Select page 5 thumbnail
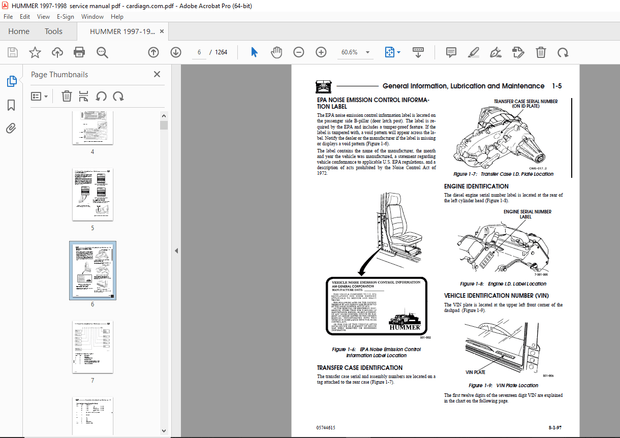Image resolution: width=620 pixels, height=438 pixels. [93, 194]
